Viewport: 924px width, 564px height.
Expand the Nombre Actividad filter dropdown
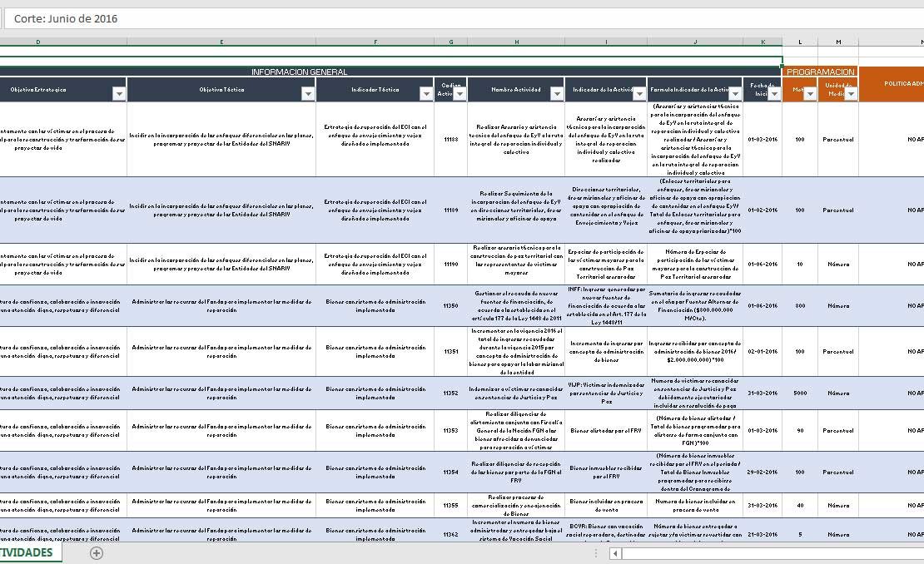(557, 94)
